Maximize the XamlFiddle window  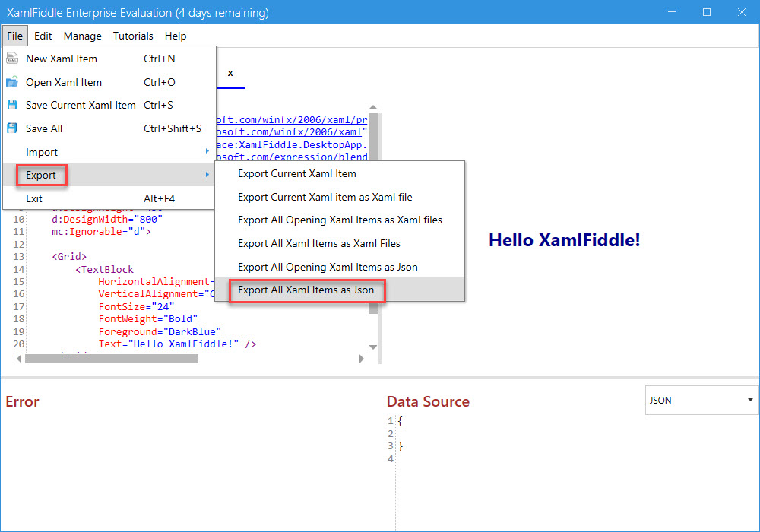coord(707,12)
